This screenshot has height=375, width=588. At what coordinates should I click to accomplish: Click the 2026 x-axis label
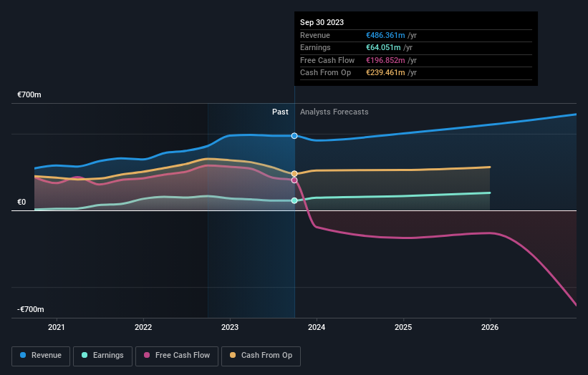coord(490,327)
